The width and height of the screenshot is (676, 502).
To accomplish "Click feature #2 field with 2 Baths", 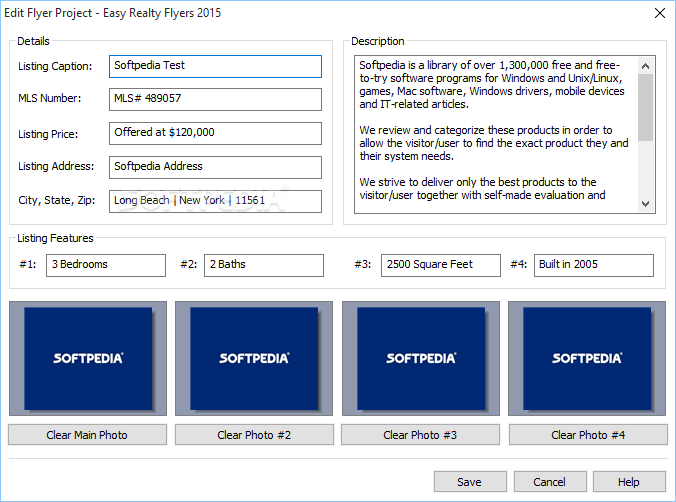I will point(263,265).
